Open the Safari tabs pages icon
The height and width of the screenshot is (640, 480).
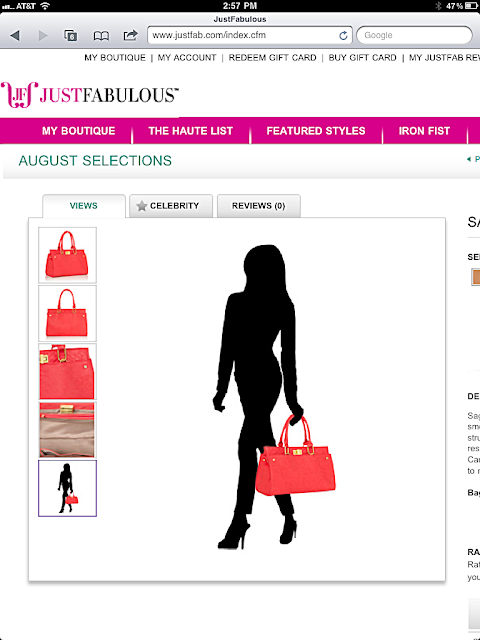click(71, 36)
